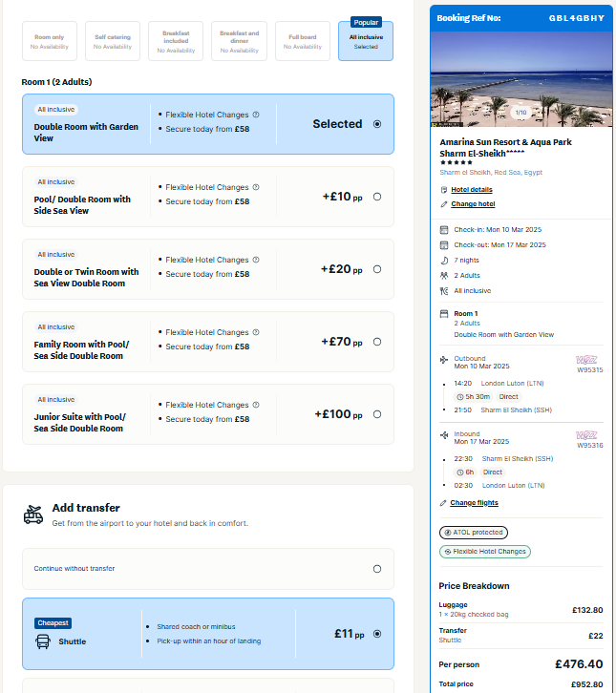Click the Check-out calendar icon
The height and width of the screenshot is (693, 616).
[x=444, y=245]
